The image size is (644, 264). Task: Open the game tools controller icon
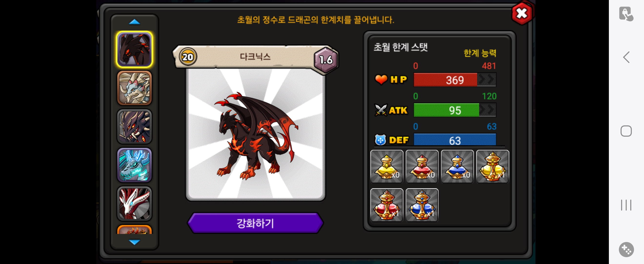[x=626, y=249]
